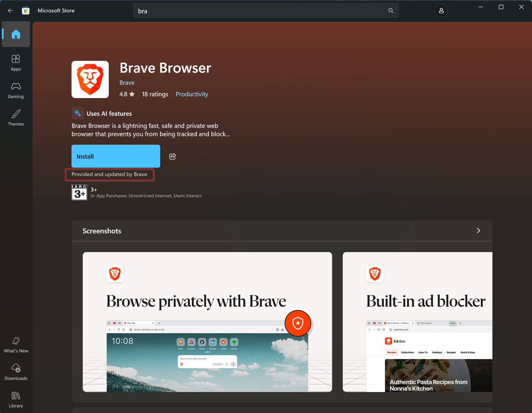Minimize the Microsoft Store window
This screenshot has width=532, height=413.
pyautogui.click(x=481, y=7)
